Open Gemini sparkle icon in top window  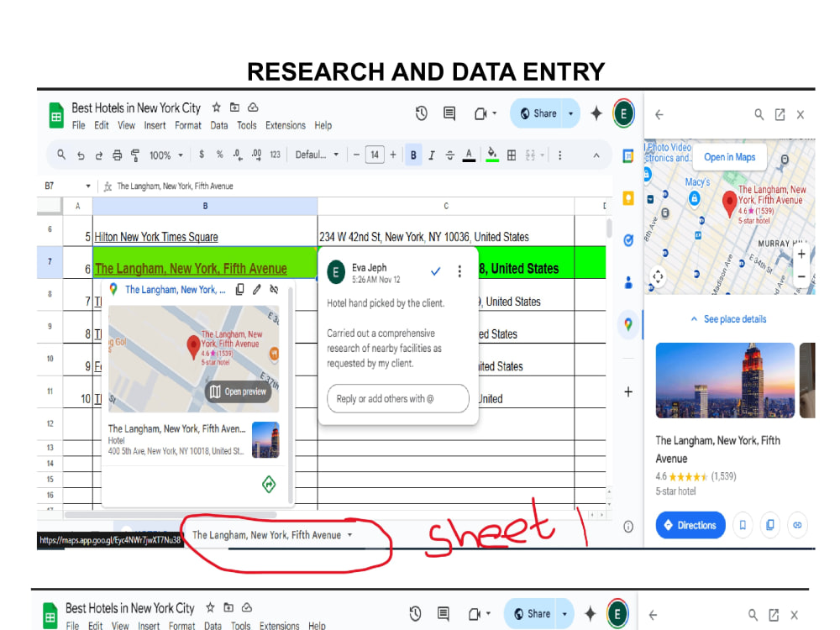(x=596, y=113)
